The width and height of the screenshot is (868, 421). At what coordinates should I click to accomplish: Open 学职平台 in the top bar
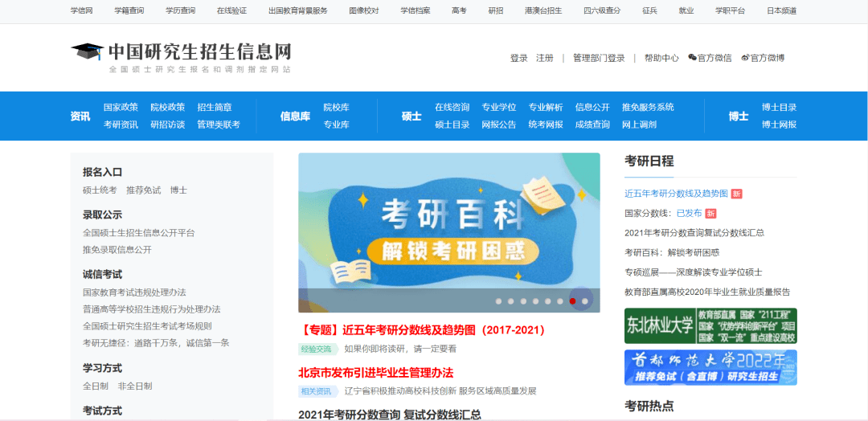pyautogui.click(x=730, y=10)
